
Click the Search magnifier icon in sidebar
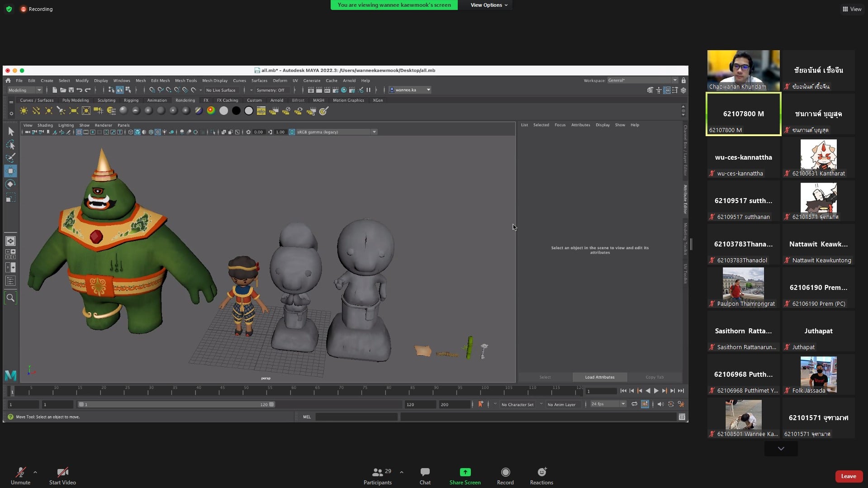pos(10,298)
